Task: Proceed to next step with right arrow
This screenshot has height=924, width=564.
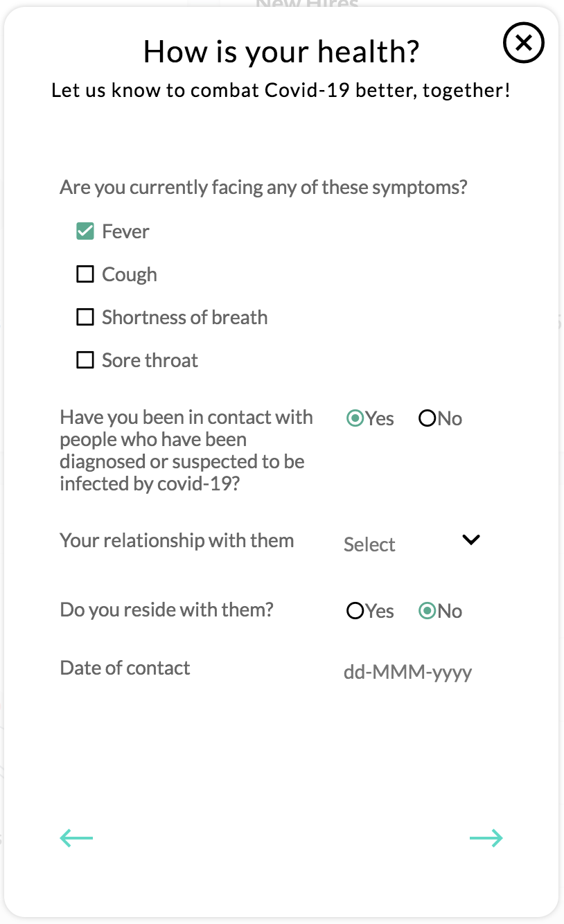Action: coord(486,838)
